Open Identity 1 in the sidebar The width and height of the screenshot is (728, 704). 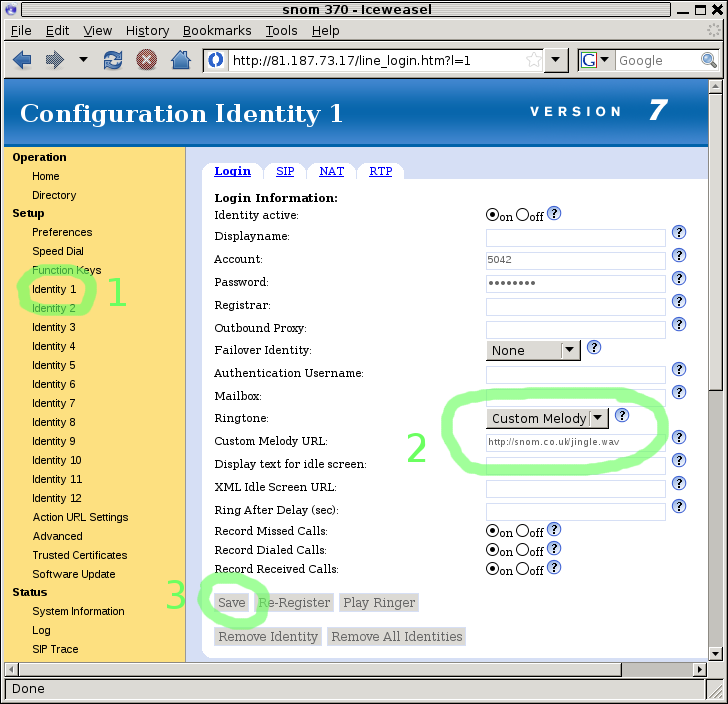(54, 289)
